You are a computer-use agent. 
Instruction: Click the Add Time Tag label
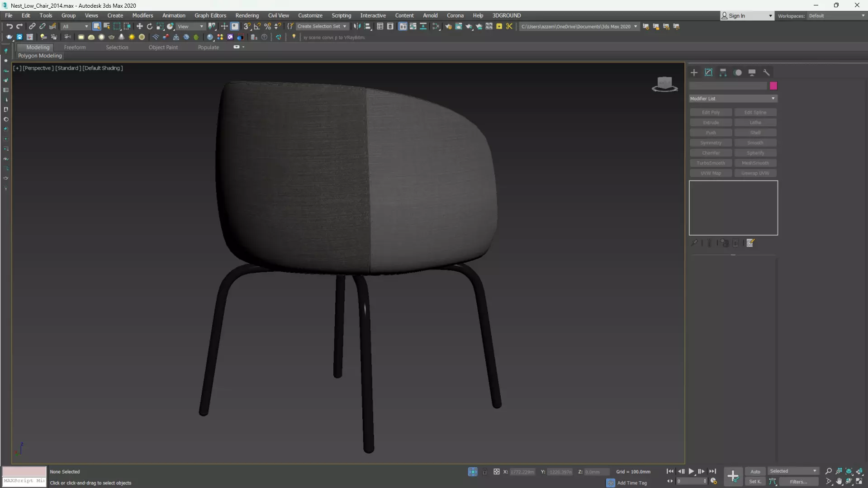(632, 483)
